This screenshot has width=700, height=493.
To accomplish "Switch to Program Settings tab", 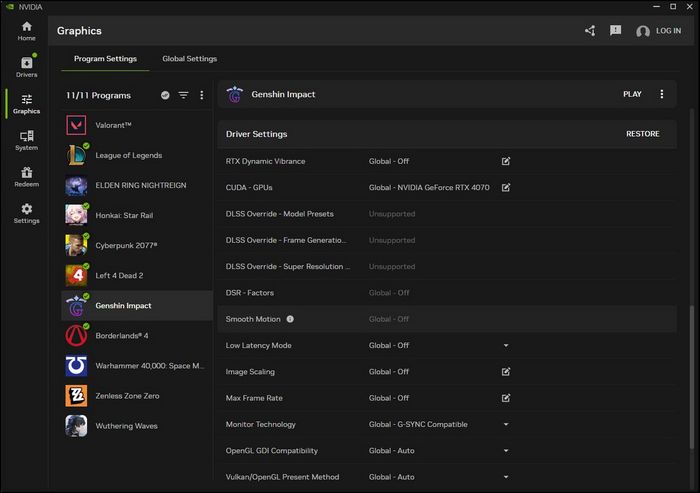I will click(105, 58).
